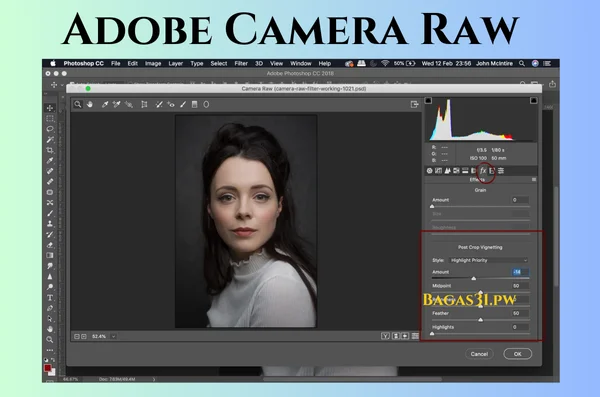Viewport: 600px width, 397px height.
Task: Select the Clone Stamp tool
Action: [x=50, y=224]
